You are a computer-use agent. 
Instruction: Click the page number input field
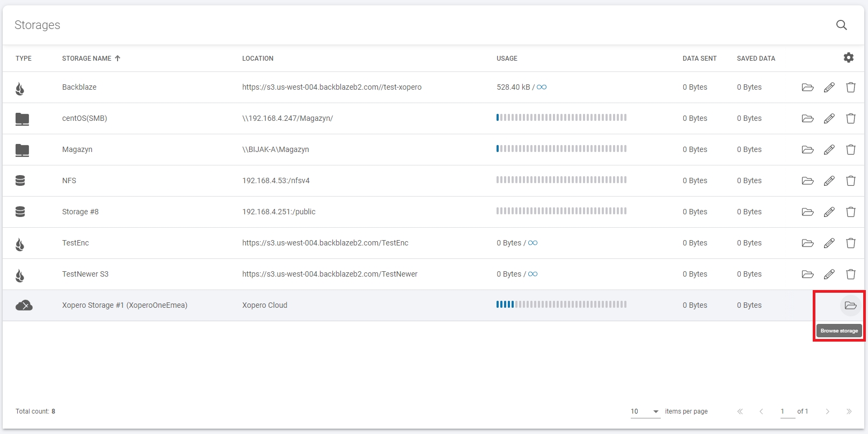coord(787,411)
